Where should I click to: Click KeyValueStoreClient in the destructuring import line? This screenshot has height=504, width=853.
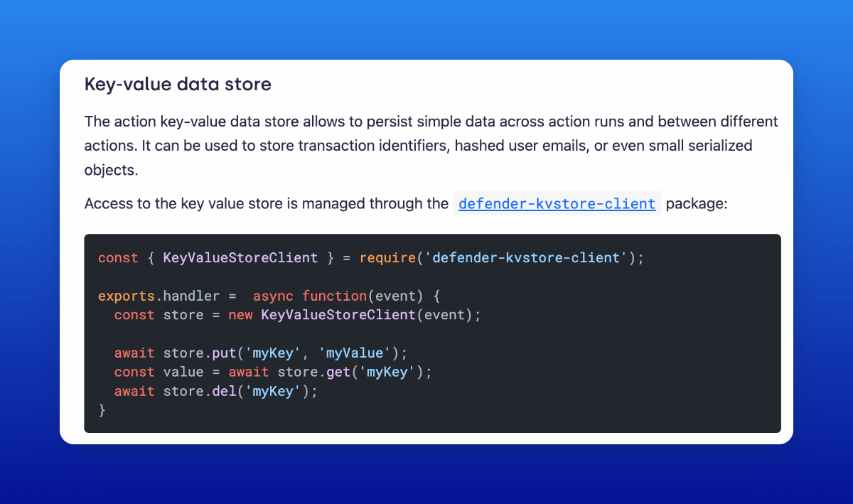240,258
